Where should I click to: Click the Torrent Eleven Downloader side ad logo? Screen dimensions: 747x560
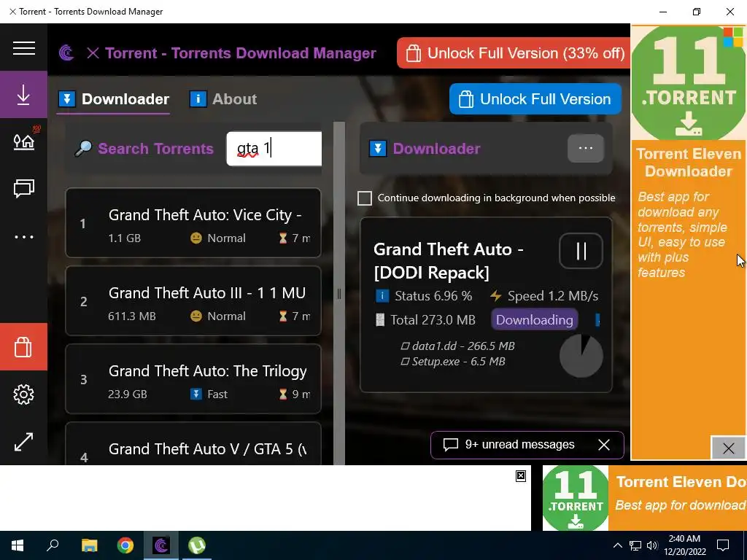click(x=689, y=82)
